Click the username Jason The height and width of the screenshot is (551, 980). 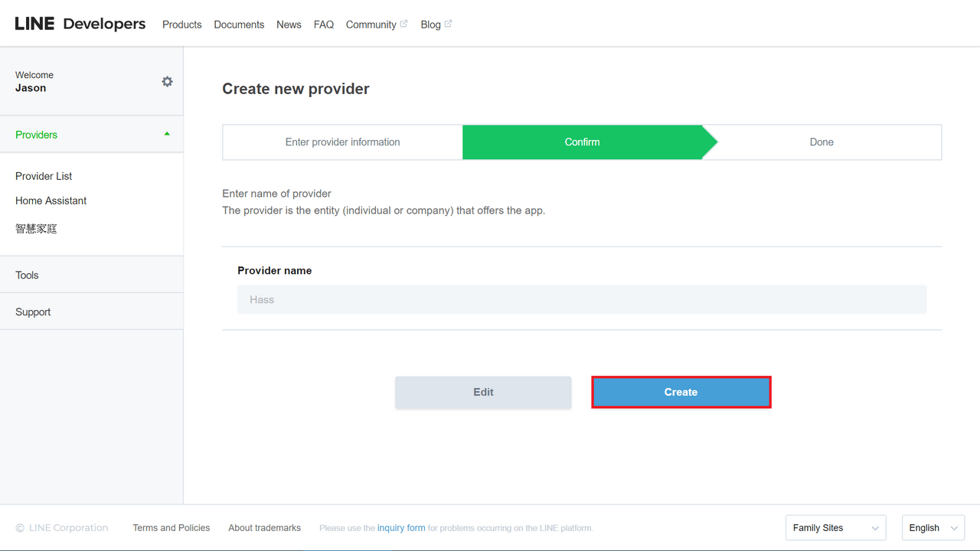click(31, 88)
